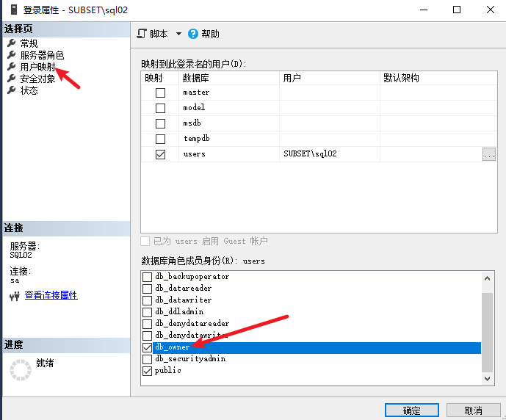Open the 服务器角色 page
Viewport: 506px width, 420px height.
click(42, 55)
